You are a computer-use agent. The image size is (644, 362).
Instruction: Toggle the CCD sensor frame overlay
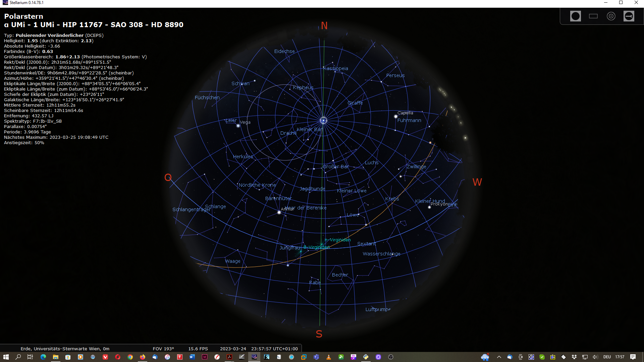(593, 16)
